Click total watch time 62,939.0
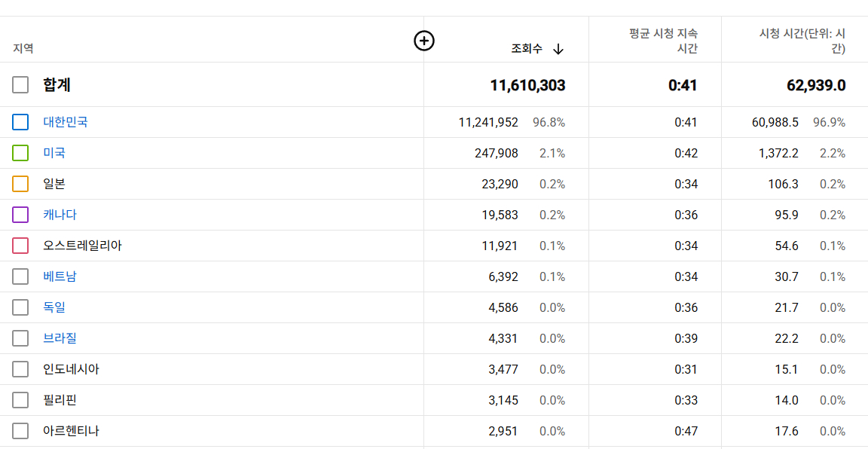This screenshot has width=868, height=449. coord(816,85)
